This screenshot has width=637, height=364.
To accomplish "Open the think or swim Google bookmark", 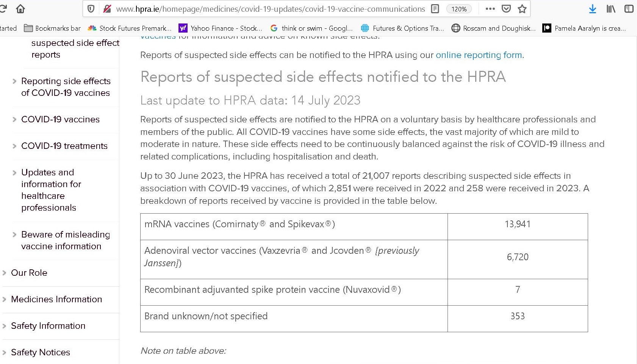I will click(x=311, y=28).
